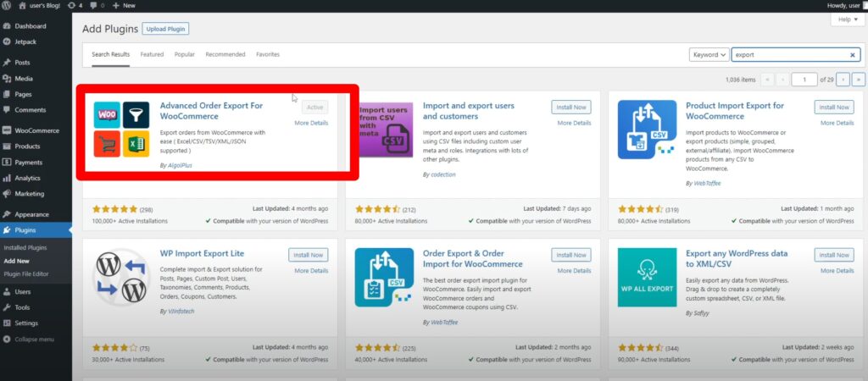Open AlgolPlus author link

point(180,165)
